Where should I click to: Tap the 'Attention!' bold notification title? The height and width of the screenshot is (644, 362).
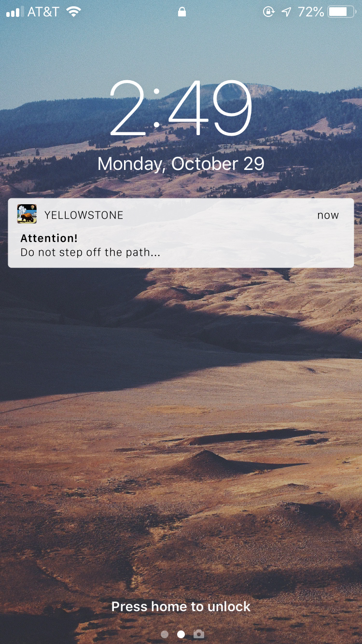49,238
